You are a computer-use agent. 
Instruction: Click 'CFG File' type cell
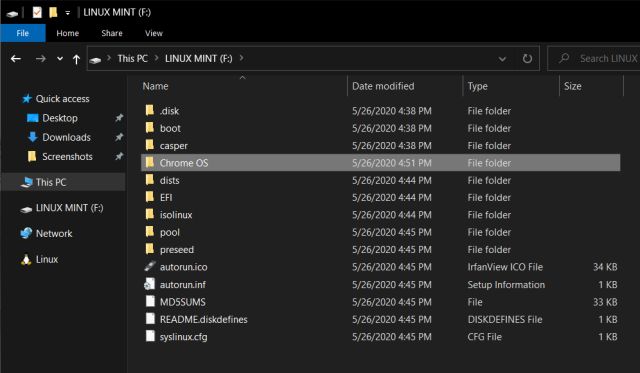coord(484,337)
